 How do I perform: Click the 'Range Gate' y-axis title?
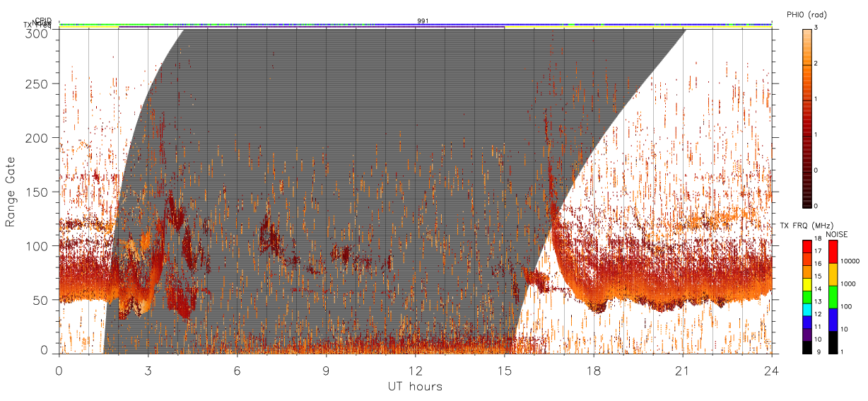[x=11, y=192]
